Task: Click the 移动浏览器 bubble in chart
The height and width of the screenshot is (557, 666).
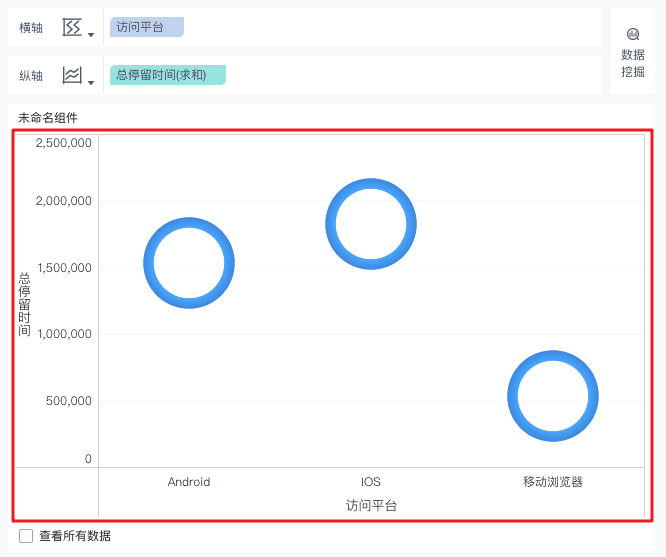Action: pos(553,396)
